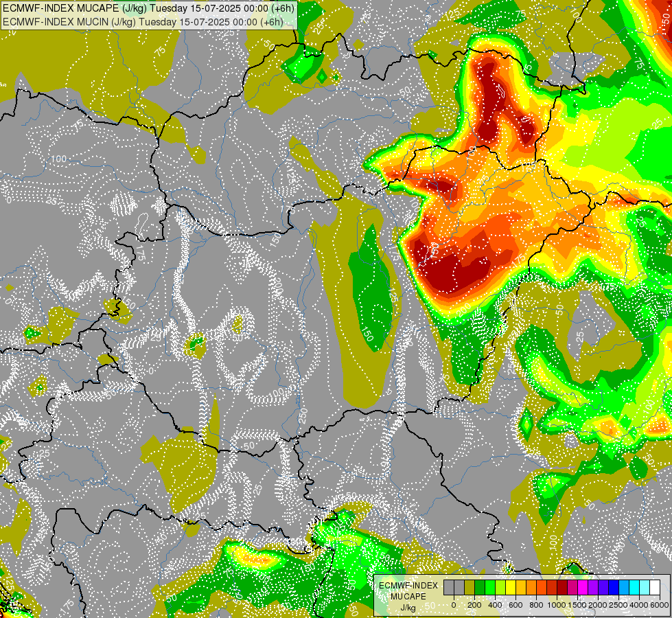Click the 0 tick label in legend

point(454,605)
